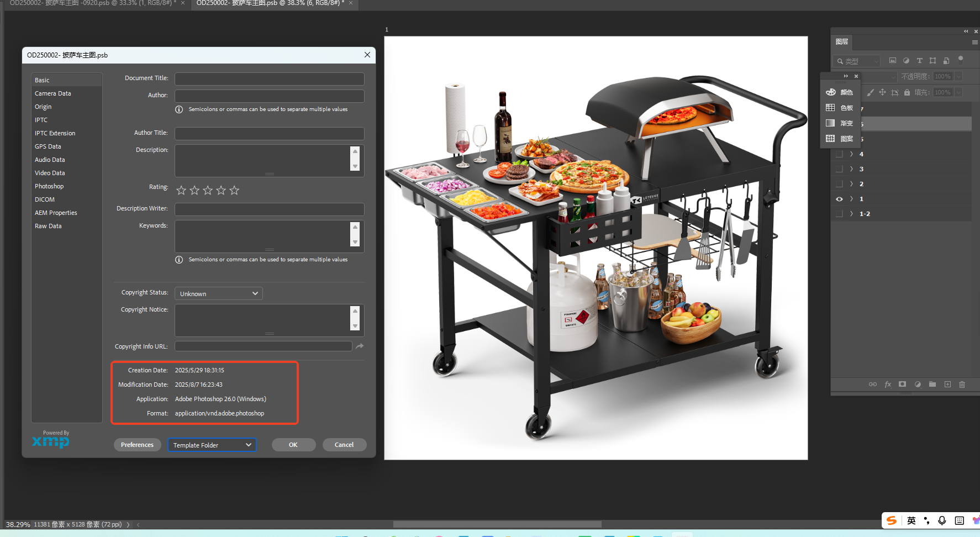Click the add layer mask icon

coord(902,385)
